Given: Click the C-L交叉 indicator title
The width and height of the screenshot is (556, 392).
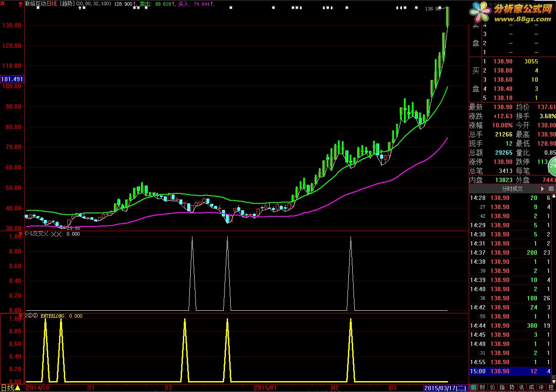Looking at the screenshot, I should (36, 234).
